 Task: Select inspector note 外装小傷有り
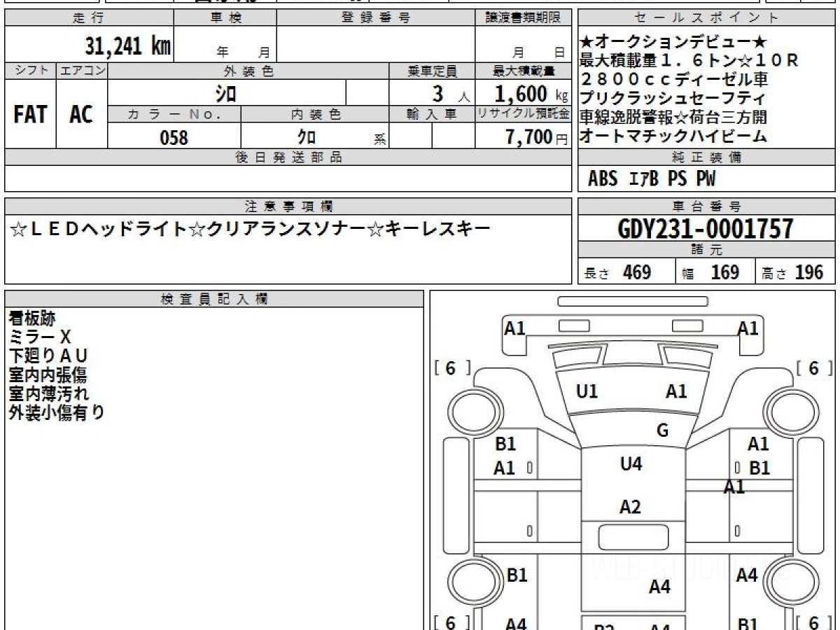[x=57, y=413]
